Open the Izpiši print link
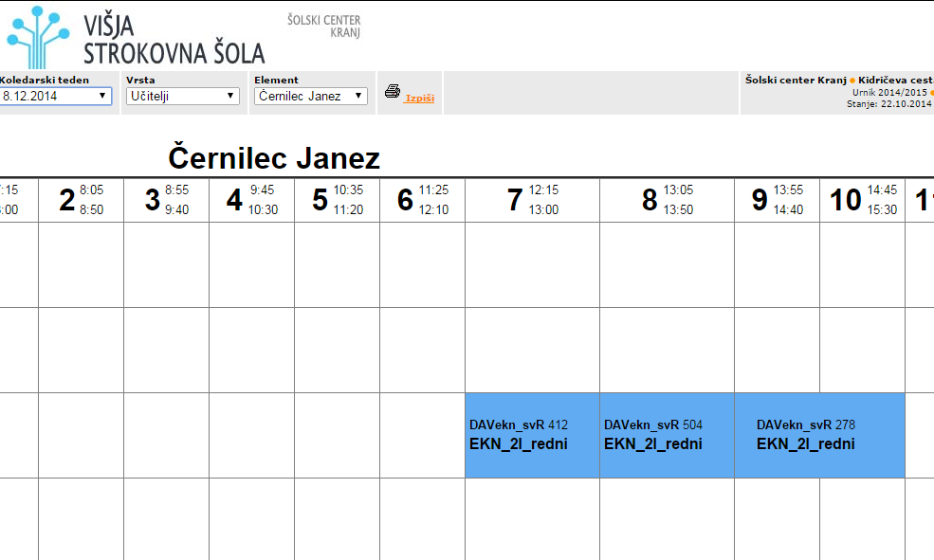 [420, 99]
